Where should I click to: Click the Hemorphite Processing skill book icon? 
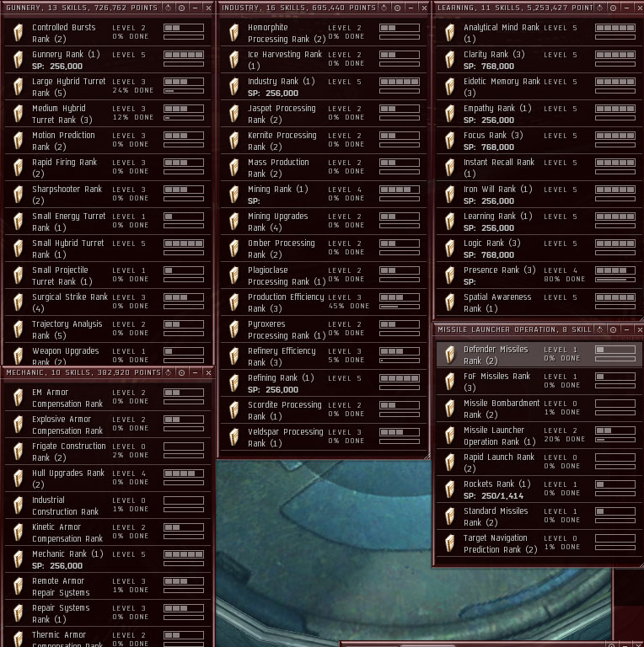tap(234, 33)
